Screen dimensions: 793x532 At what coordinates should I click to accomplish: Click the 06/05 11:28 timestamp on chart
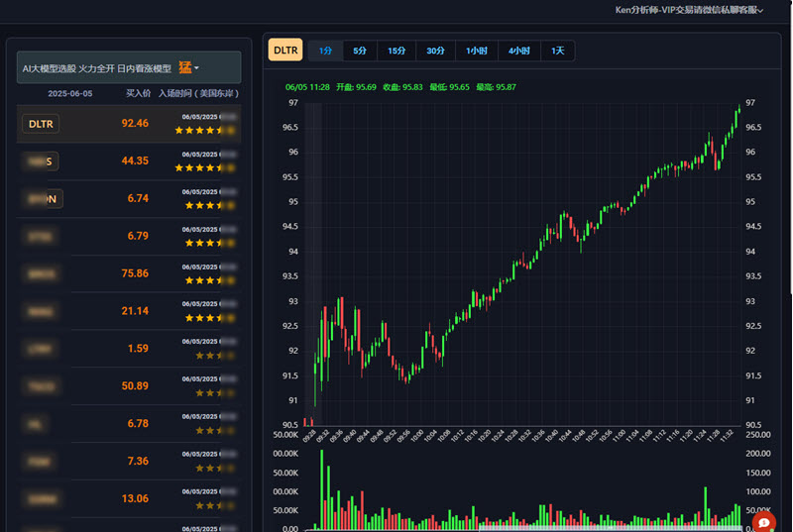307,87
